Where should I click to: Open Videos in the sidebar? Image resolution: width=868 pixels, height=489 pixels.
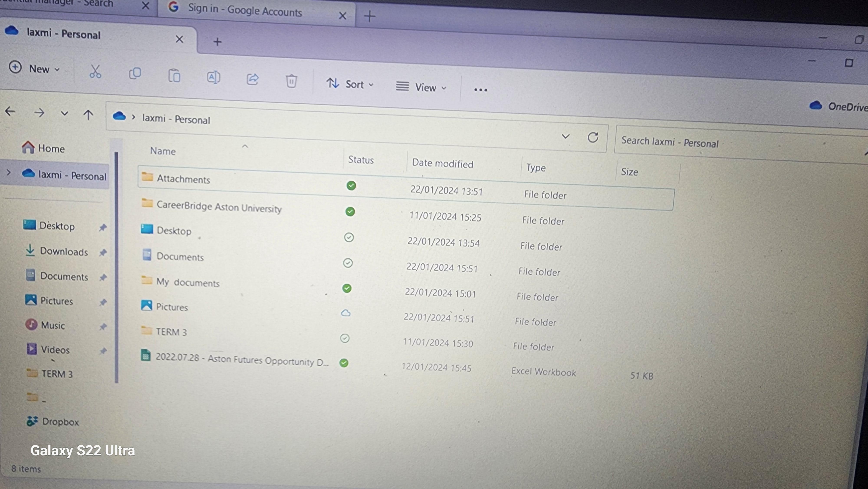tap(48, 349)
